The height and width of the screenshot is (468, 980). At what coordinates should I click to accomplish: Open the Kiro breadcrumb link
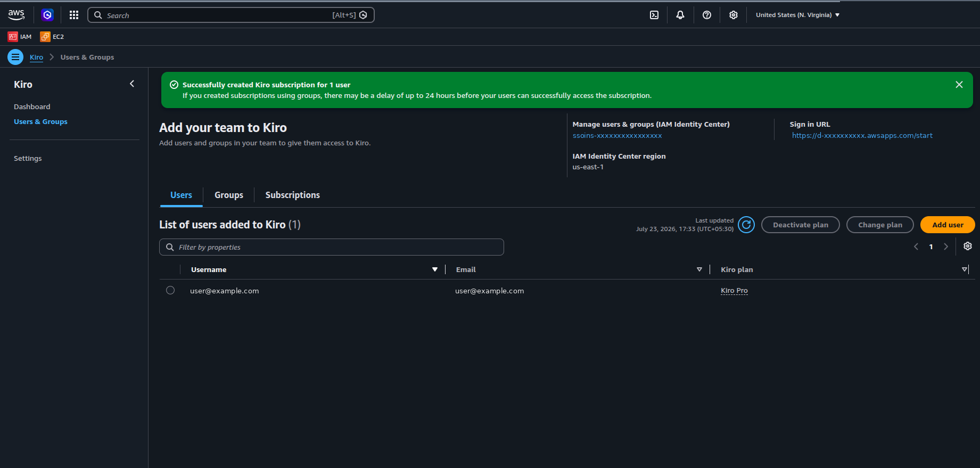(x=36, y=57)
